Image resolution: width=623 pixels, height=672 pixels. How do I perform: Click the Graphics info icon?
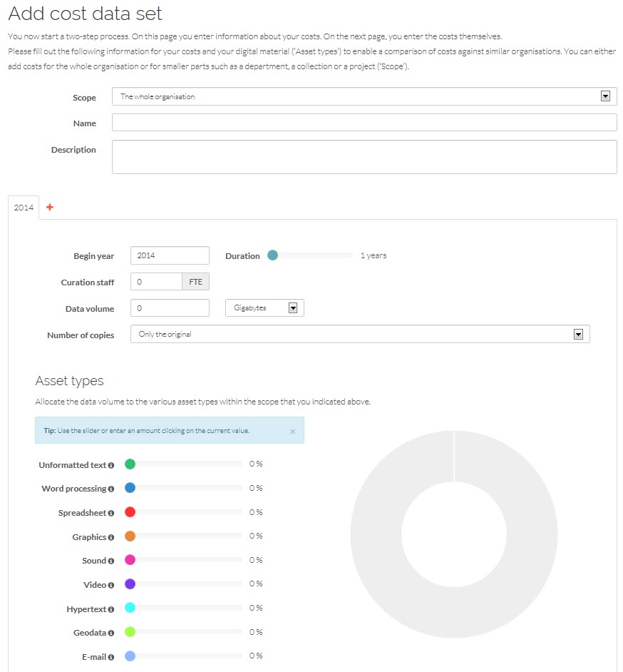click(x=111, y=537)
